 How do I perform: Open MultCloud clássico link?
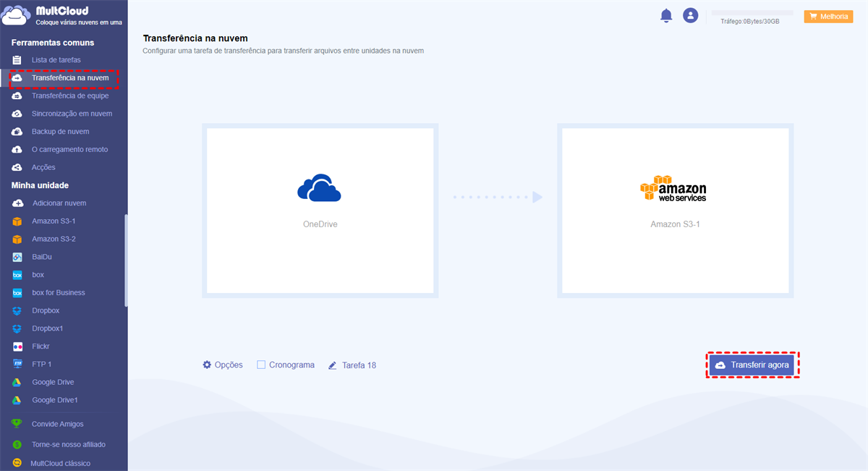coord(61,463)
